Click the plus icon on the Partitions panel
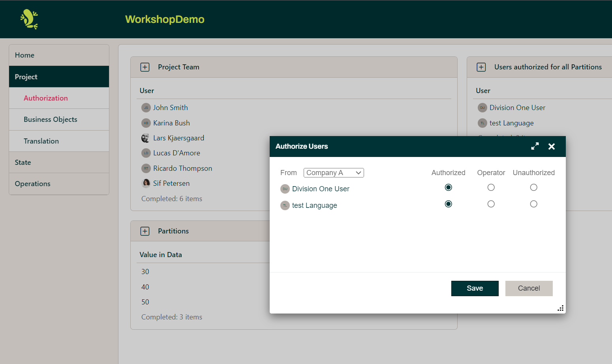The image size is (612, 364). tap(145, 231)
